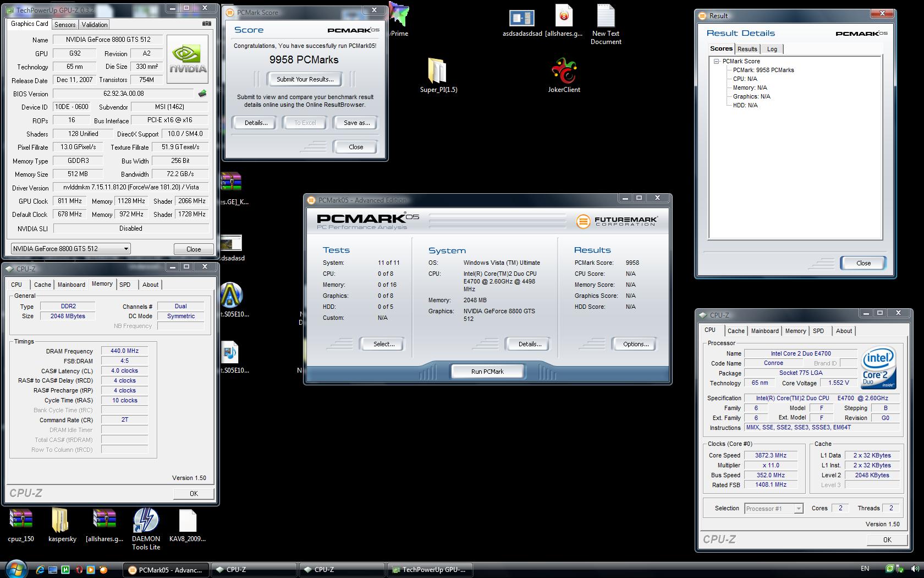The image size is (924, 578).
Task: Click the GPU Clock 811 MHz value
Action: pyautogui.click(x=70, y=201)
